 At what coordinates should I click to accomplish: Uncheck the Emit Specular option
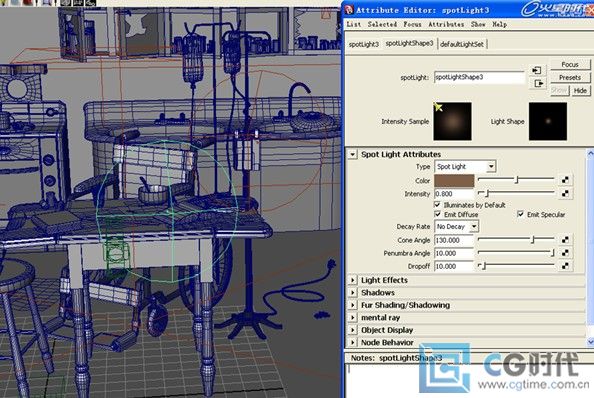(x=521, y=214)
